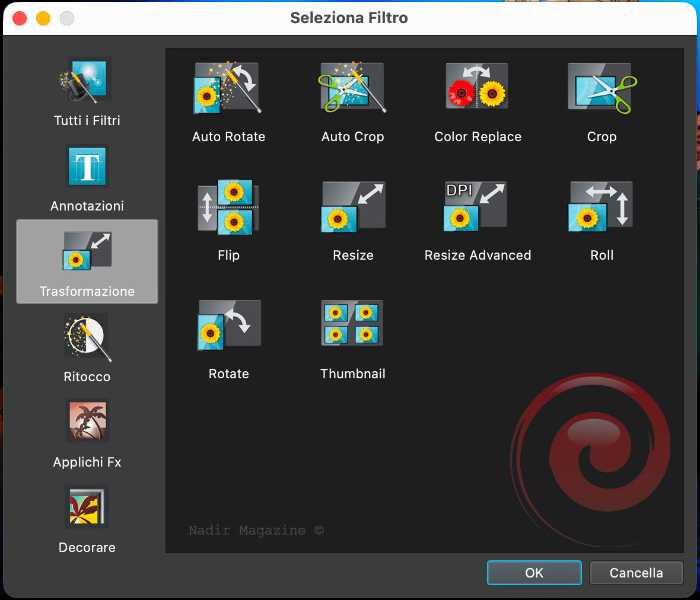Select the Crop scissors filter
Viewport: 700px width, 600px height.
(602, 88)
